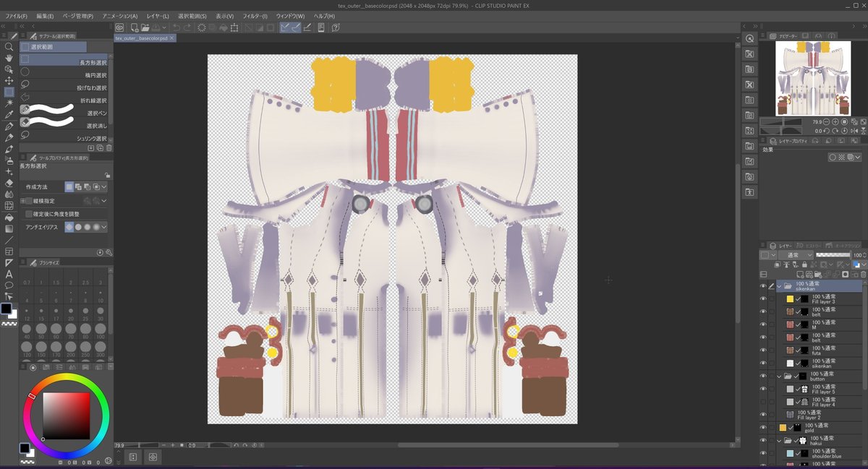
Task: Hide the futa layer via its eye icon
Action: (762, 350)
